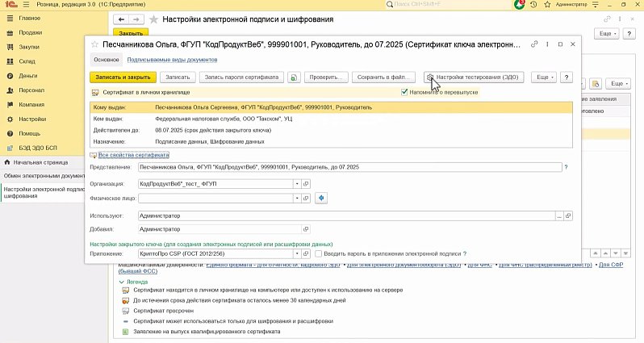Add settings page to favorites star
The image size is (644, 343).
pos(153,19)
